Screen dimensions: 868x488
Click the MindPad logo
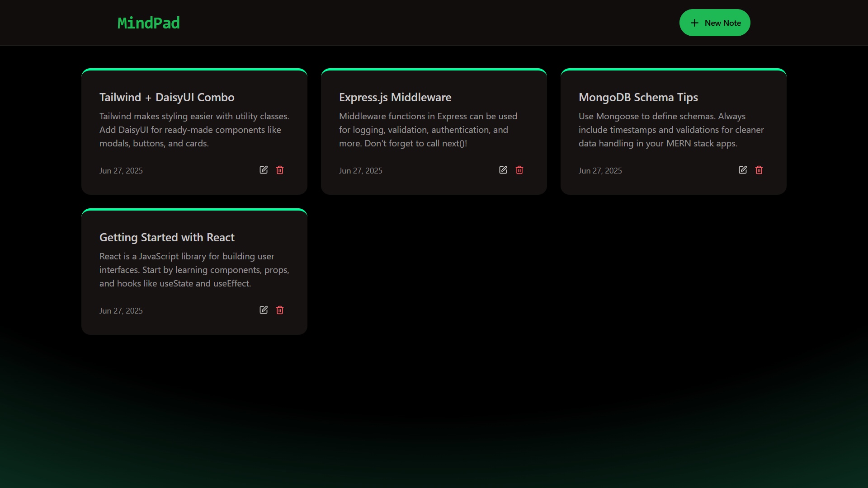click(149, 23)
